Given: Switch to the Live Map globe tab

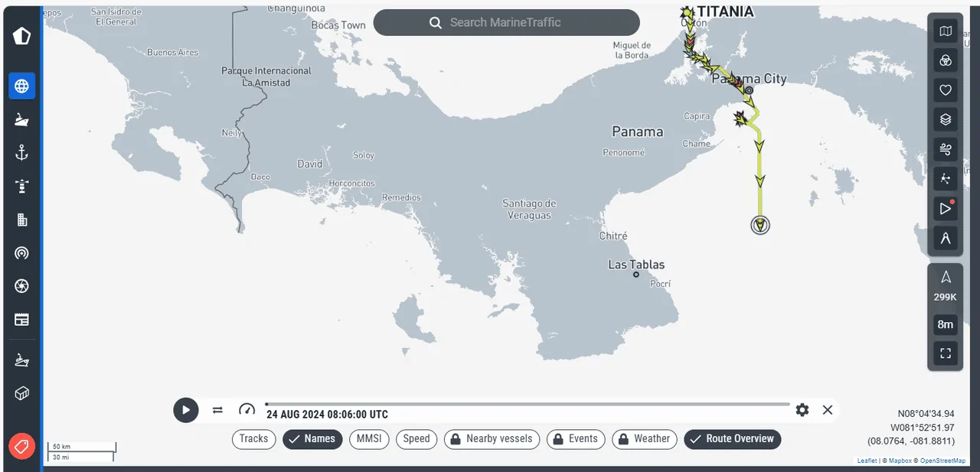Looking at the screenshot, I should point(21,86).
